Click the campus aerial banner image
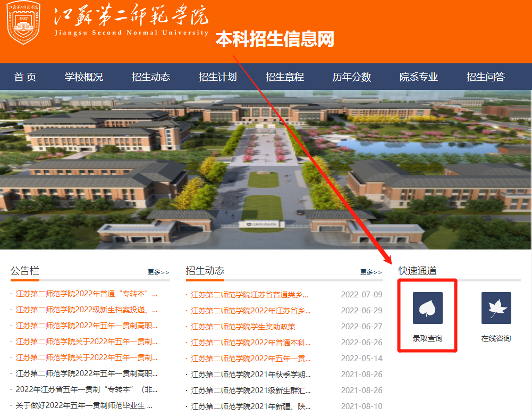532x416 pixels. point(266,170)
